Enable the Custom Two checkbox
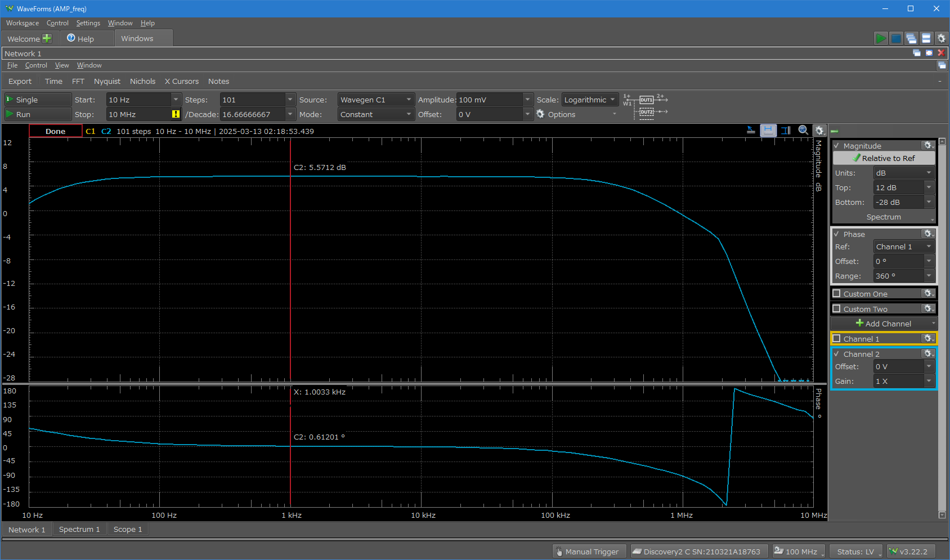950x560 pixels. [x=837, y=308]
